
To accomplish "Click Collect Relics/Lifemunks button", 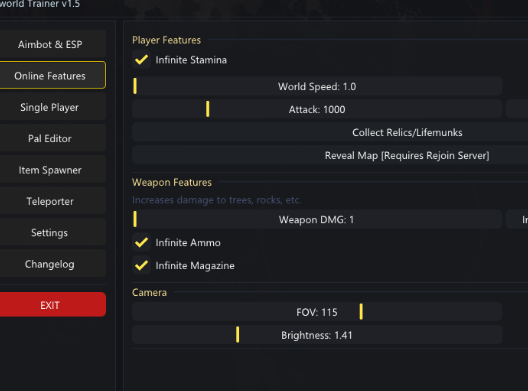I will coord(330,132).
